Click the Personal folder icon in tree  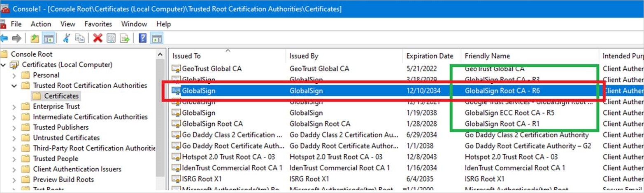pos(26,75)
